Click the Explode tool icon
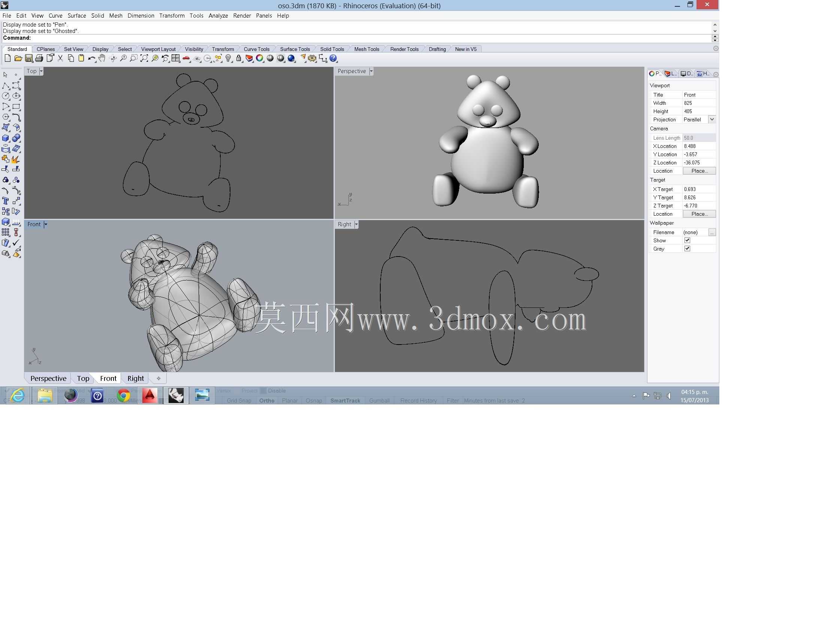Screen dimensions: 840x637 (16, 159)
